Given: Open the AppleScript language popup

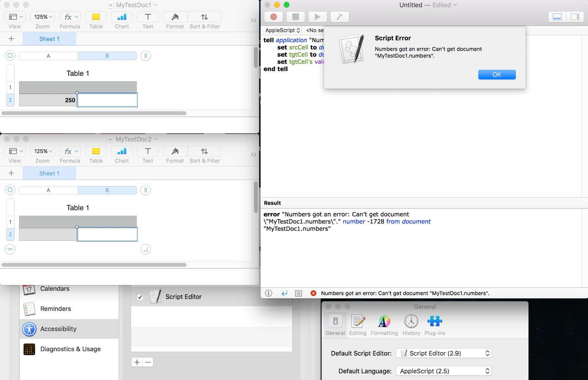Looking at the screenshot, I should pyautogui.click(x=282, y=30).
